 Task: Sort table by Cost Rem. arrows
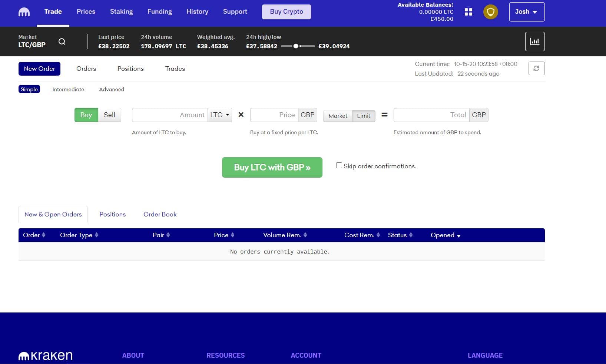[x=378, y=235]
